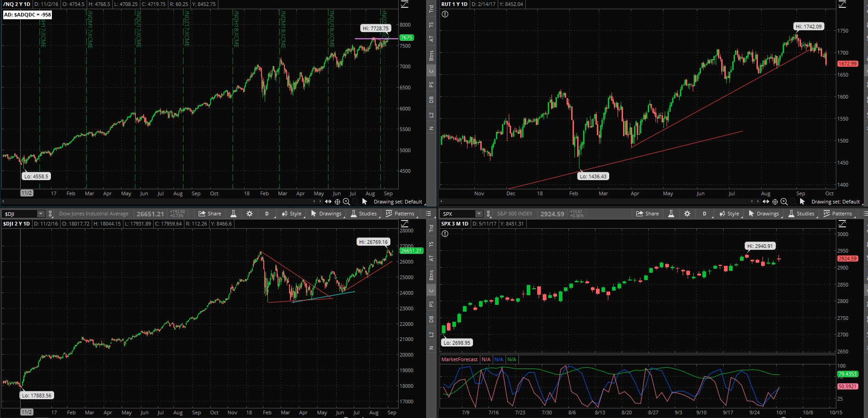This screenshot has width=868, height=418.
Task: Open the Trd side tab beside the $DJI chart
Action: coord(431,228)
